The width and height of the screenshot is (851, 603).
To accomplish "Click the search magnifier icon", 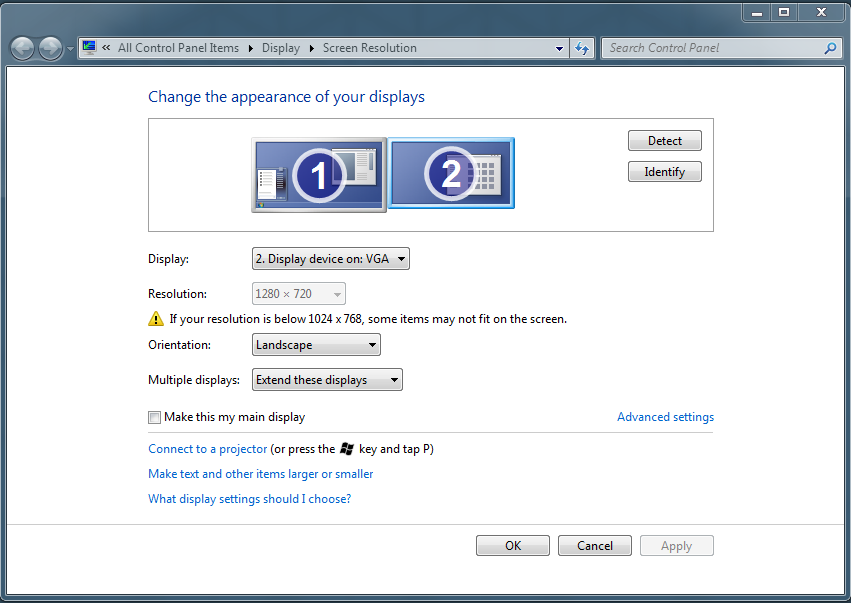I will 830,48.
